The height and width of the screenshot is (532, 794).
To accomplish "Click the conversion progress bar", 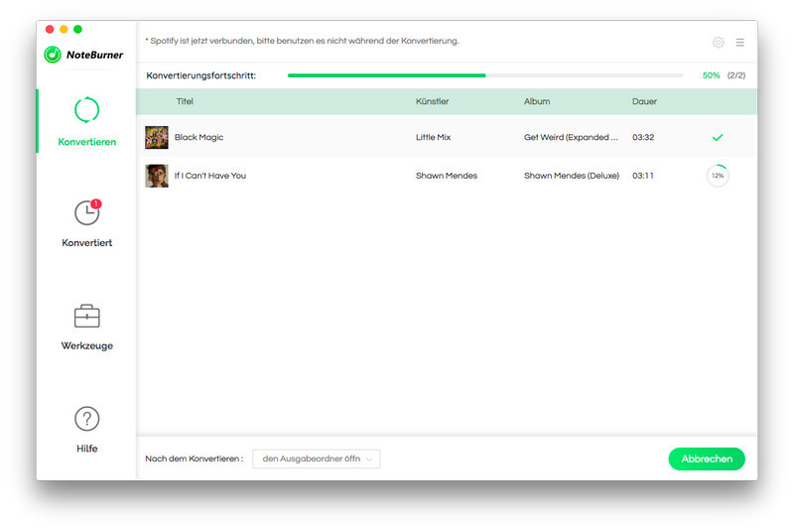I will pyautogui.click(x=484, y=75).
